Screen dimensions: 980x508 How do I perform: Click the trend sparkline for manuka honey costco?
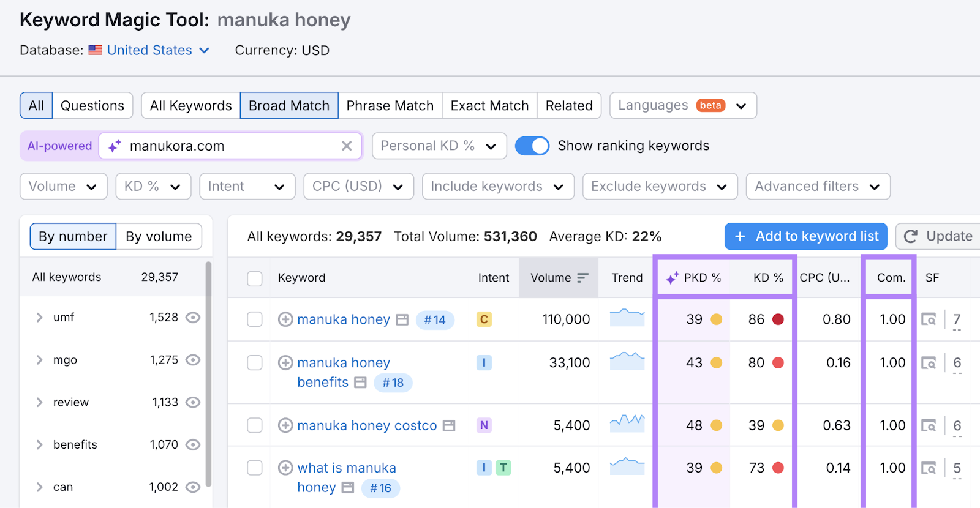627,423
